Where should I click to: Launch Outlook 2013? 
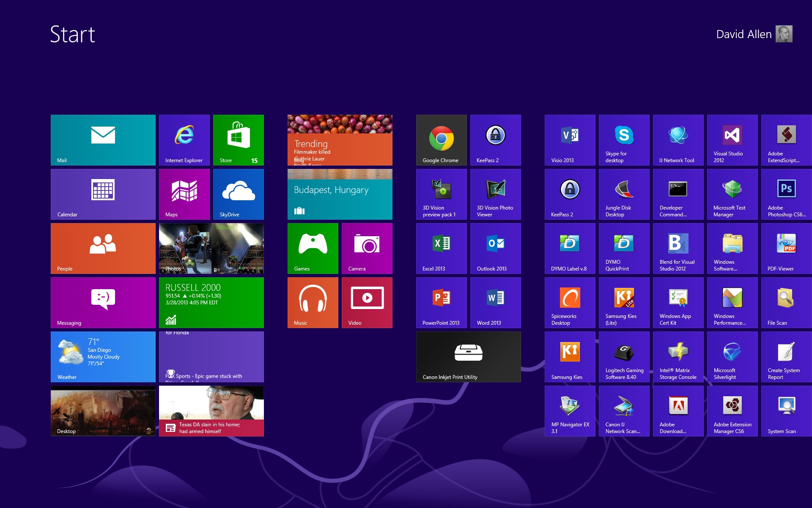tap(495, 248)
